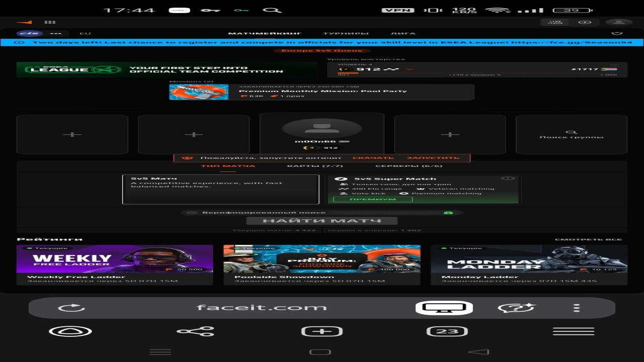Viewport: 644px width, 362px height.
Task: Open a new tab with plus icon
Action: pyautogui.click(x=322, y=331)
